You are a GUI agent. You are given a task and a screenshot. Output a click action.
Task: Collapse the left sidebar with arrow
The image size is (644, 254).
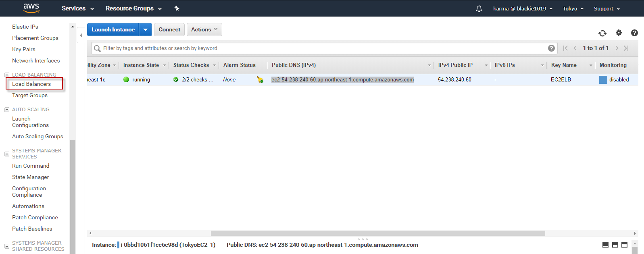tap(81, 35)
